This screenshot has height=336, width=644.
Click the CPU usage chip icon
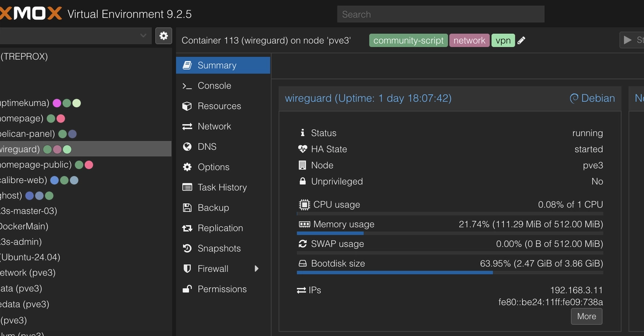[304, 205]
